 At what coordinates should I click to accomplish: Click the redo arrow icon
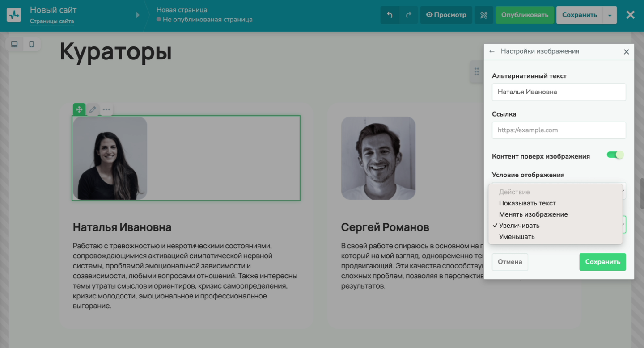pyautogui.click(x=408, y=15)
